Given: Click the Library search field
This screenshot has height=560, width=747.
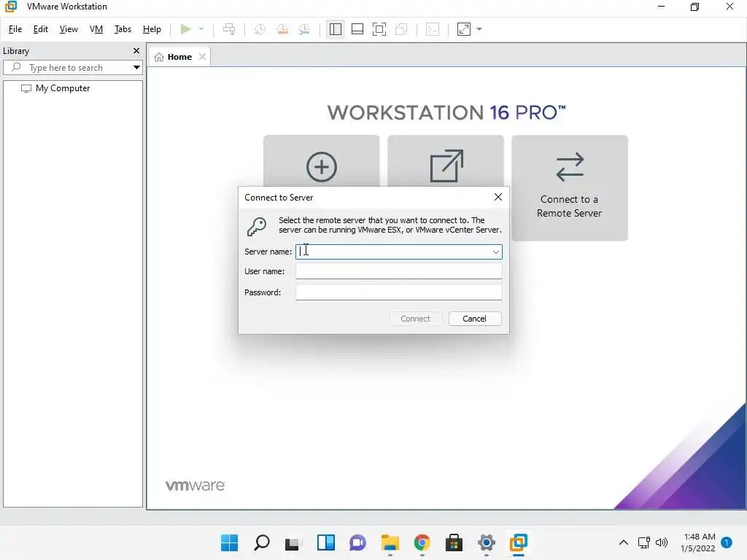Looking at the screenshot, I should click(71, 68).
